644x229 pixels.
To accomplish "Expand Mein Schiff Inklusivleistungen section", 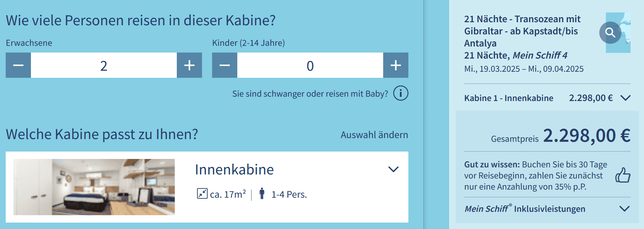I will (624, 209).
